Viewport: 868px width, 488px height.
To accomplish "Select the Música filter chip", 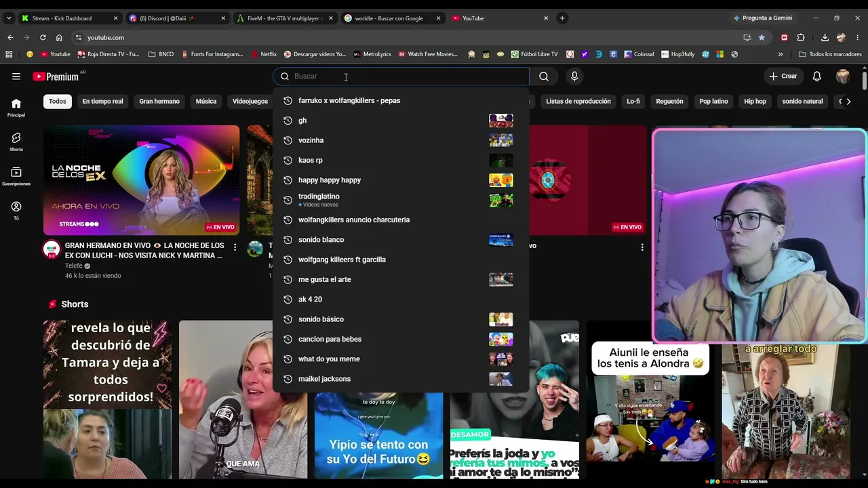I will [x=206, y=101].
